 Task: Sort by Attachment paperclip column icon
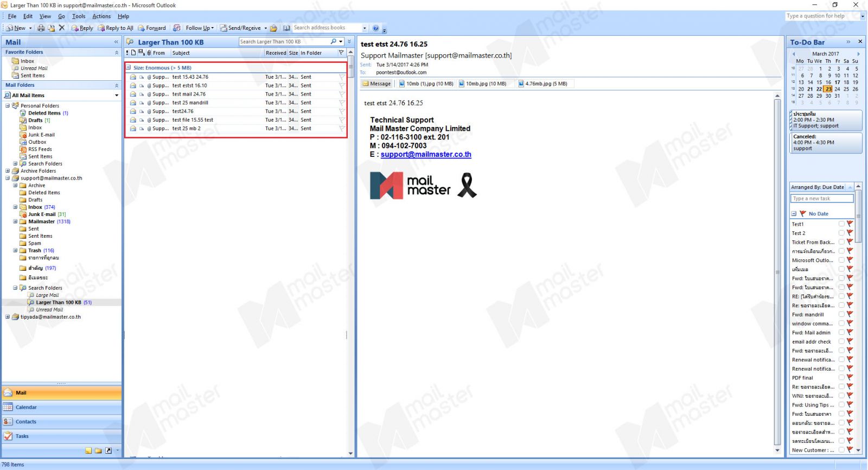149,53
